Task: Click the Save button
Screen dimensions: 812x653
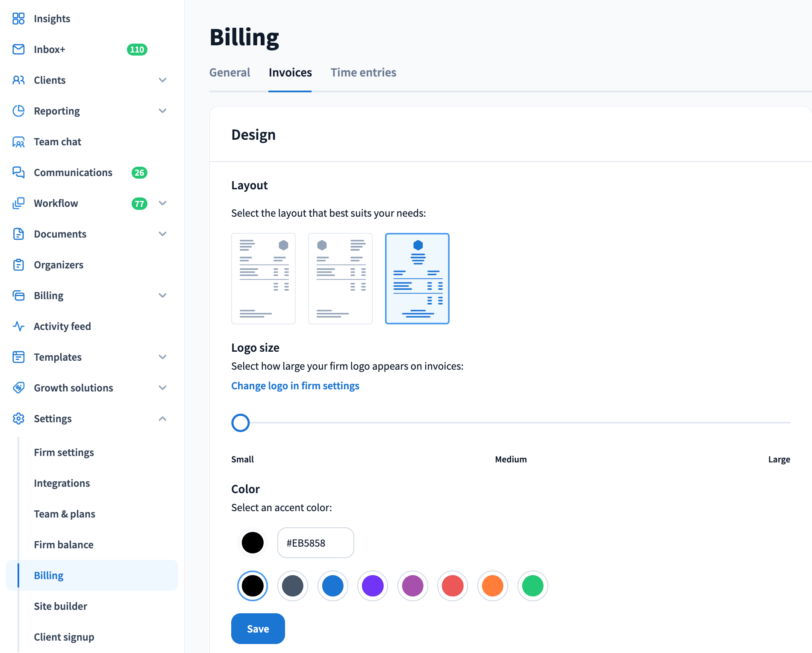Action: 258,629
